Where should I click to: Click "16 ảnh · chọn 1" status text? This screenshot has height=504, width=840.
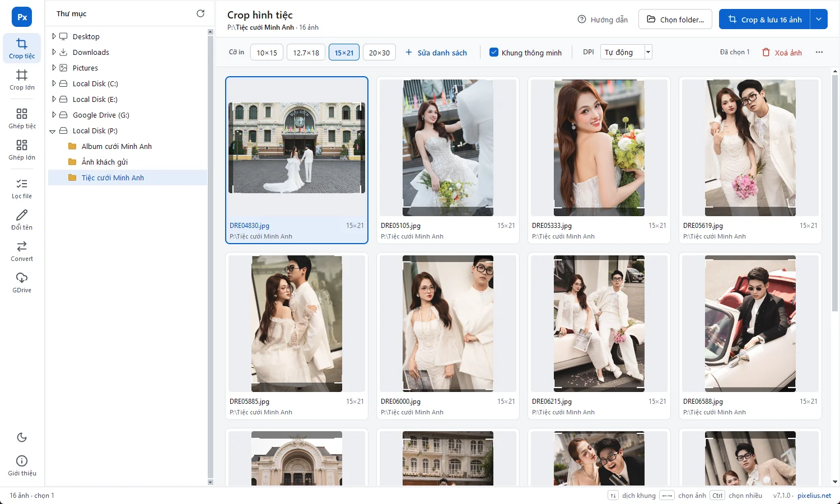pos(32,496)
